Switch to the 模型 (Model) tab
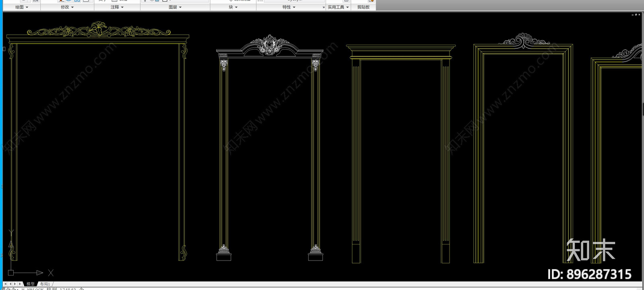644x290 pixels. [31, 284]
